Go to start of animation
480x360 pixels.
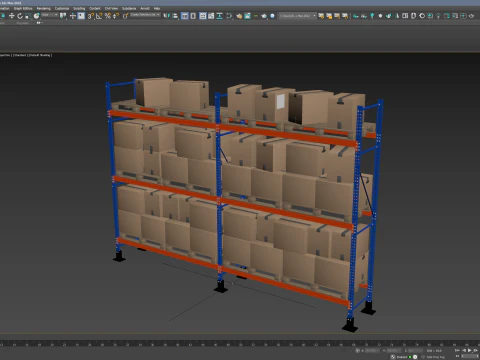point(457,351)
